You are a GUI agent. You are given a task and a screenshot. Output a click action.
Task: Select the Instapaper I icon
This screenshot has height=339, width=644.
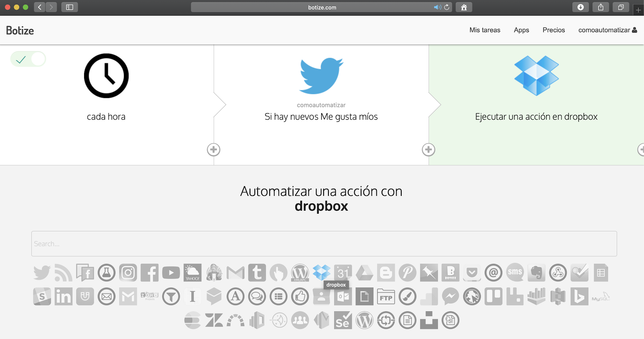pos(192,297)
